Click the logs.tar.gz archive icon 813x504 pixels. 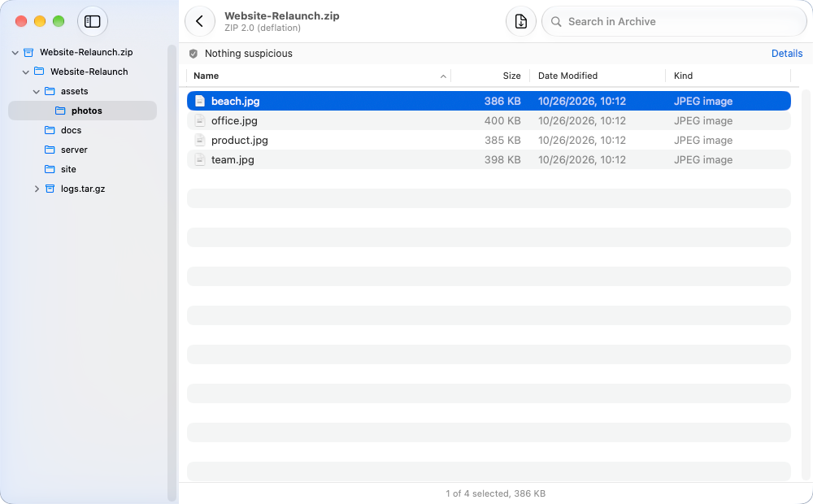coord(50,189)
